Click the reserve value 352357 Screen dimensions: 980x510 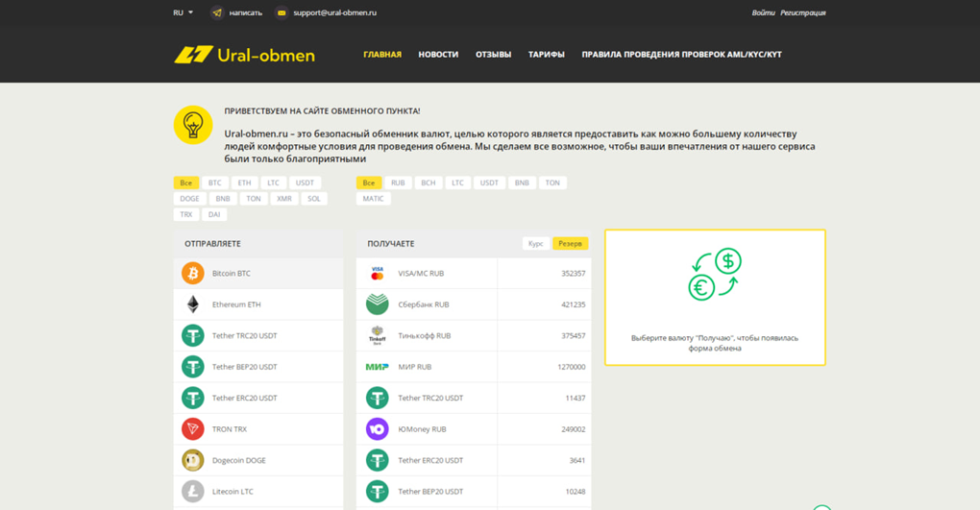[x=574, y=273]
